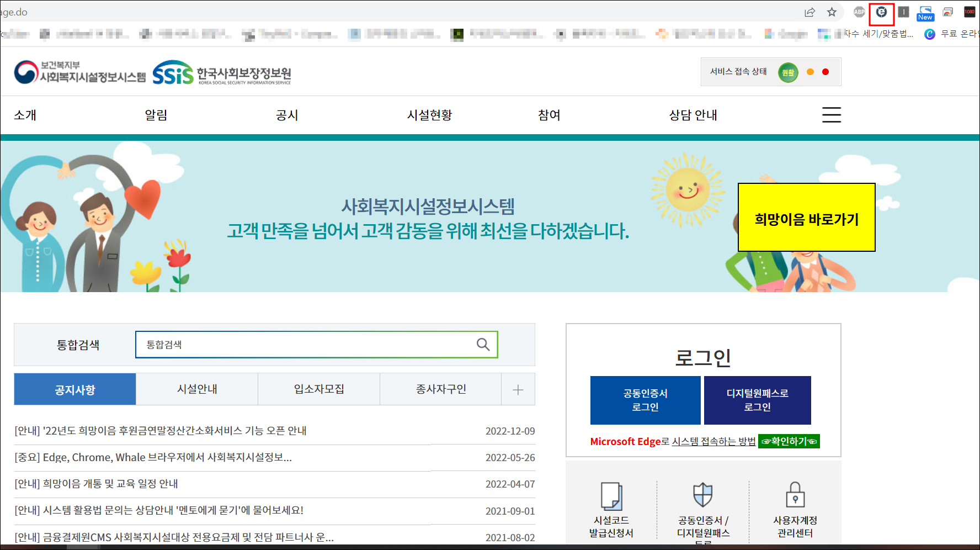This screenshot has width=980, height=550.
Task: Click the 사회복지시설정보시스템 logo
Action: 80,72
